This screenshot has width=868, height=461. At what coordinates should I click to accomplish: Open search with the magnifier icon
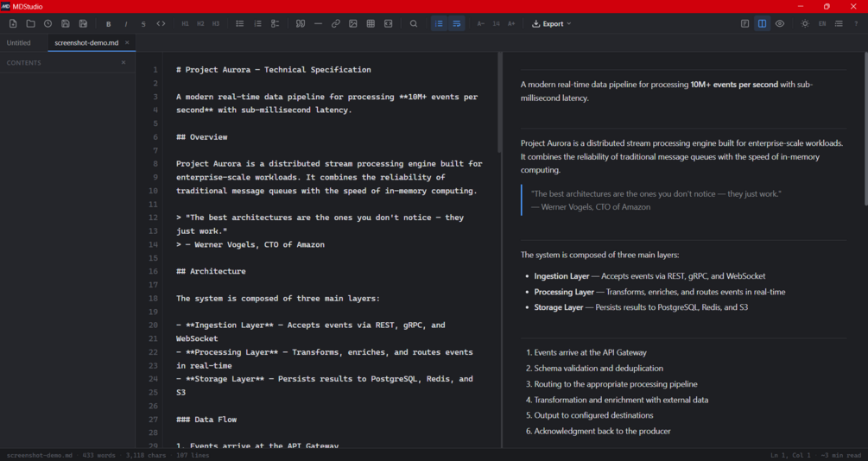[414, 24]
